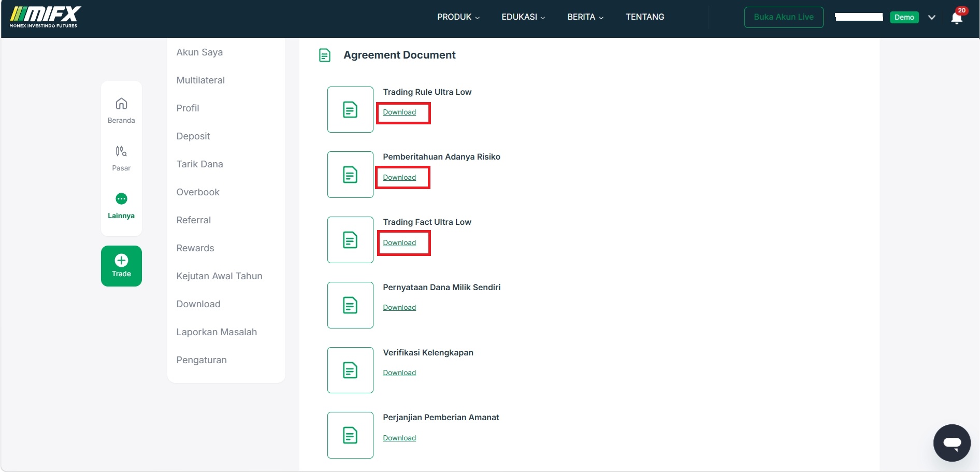980x472 pixels.
Task: Click the Agreement Document heading text
Action: [x=399, y=55]
